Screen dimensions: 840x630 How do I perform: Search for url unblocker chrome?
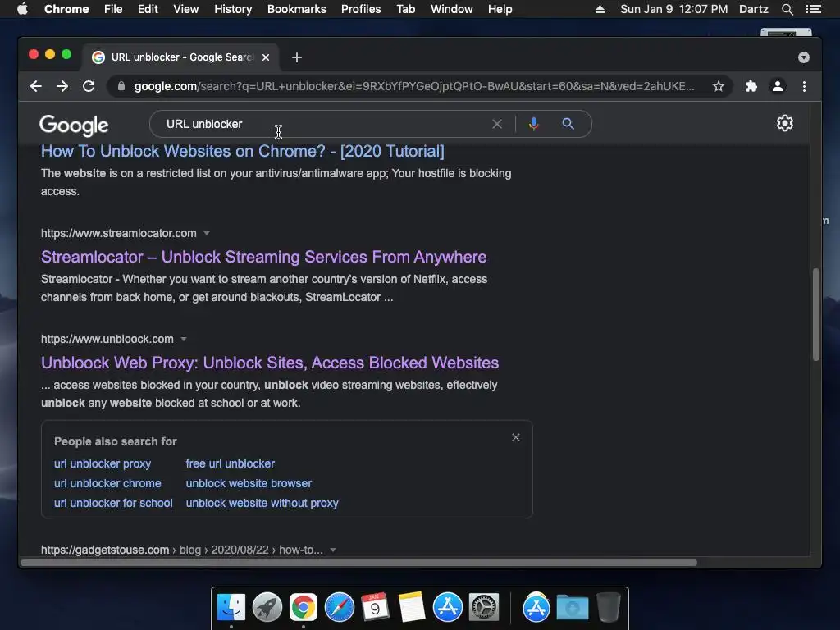pos(107,483)
